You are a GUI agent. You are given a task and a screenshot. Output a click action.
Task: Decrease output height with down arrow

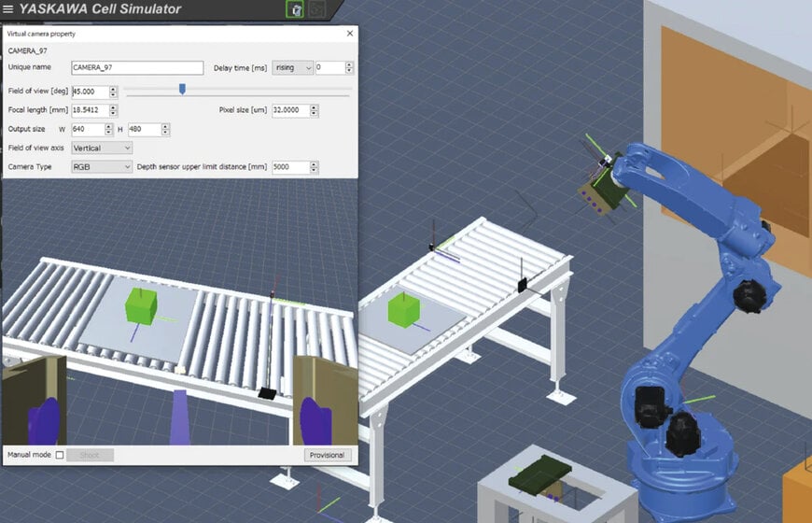[x=165, y=133]
